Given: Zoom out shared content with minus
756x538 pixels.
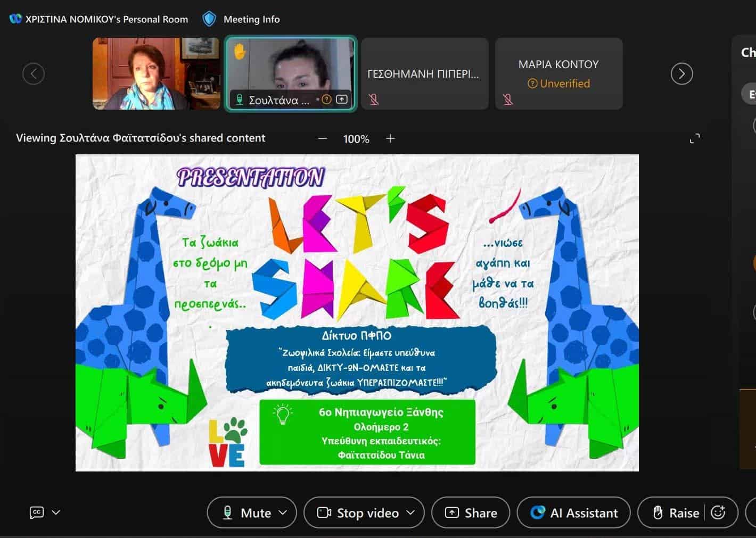Looking at the screenshot, I should pos(322,138).
